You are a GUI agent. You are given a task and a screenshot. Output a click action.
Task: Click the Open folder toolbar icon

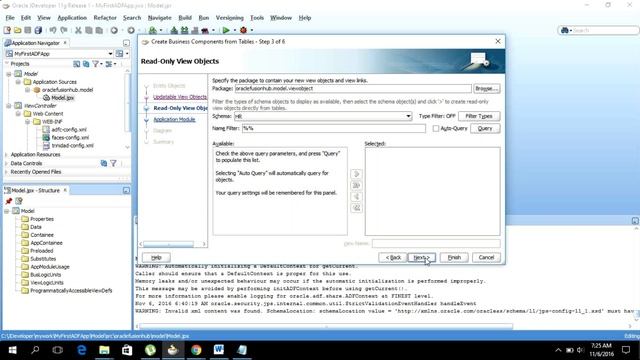click(x=18, y=30)
